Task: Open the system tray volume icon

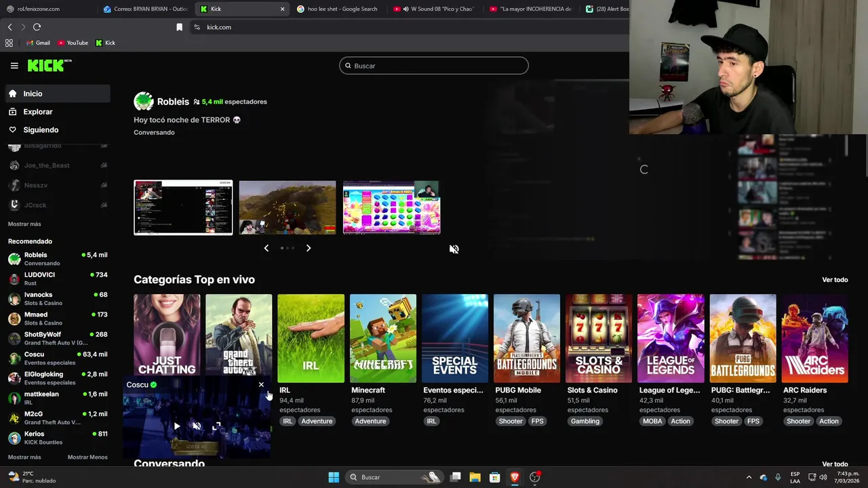Action: pyautogui.click(x=823, y=477)
